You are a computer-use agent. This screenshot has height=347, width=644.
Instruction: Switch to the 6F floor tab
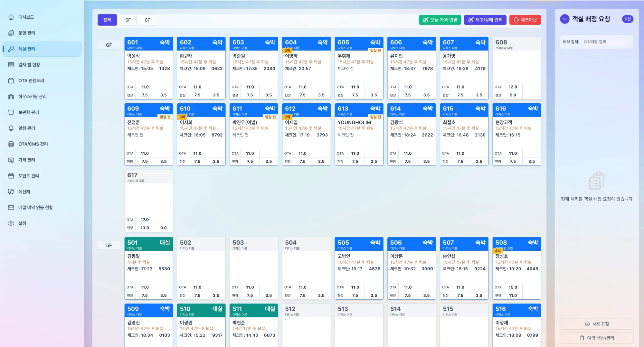tap(147, 20)
